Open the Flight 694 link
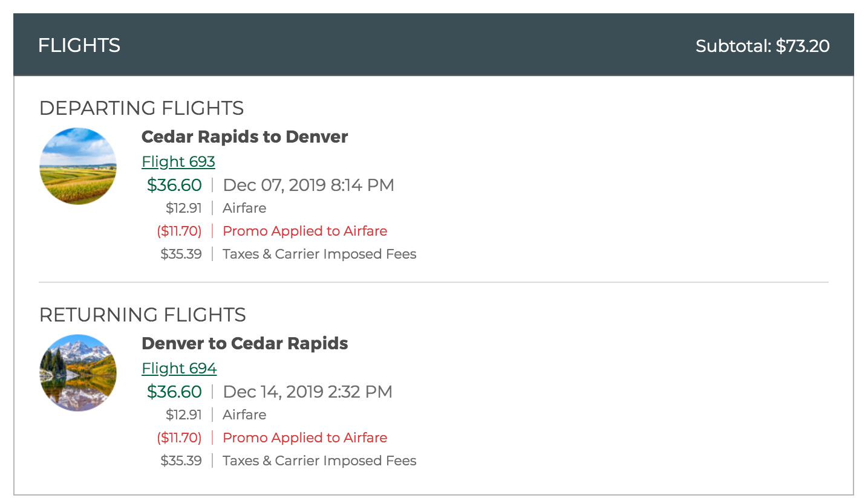The height and width of the screenshot is (504, 865). coord(179,369)
